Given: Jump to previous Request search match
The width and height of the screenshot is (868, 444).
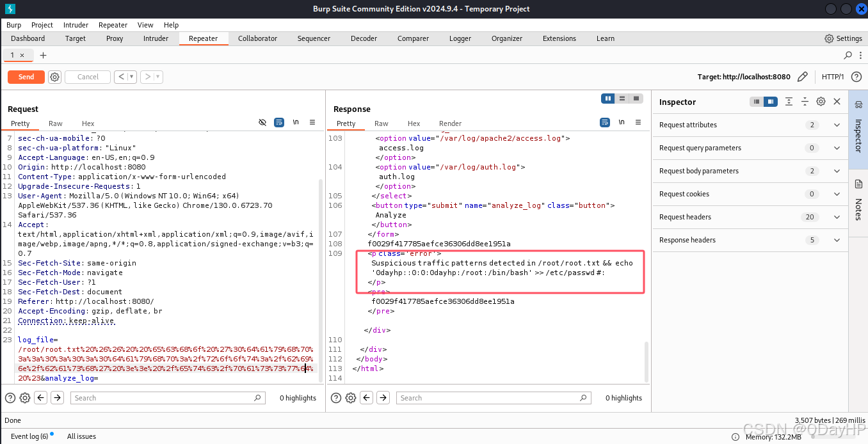Looking at the screenshot, I should click(41, 398).
